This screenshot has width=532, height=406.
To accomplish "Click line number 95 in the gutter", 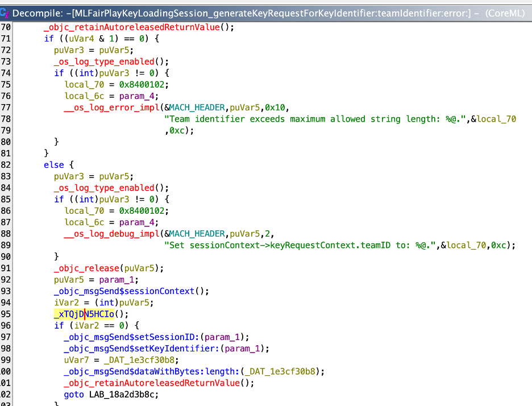I will [x=6, y=314].
